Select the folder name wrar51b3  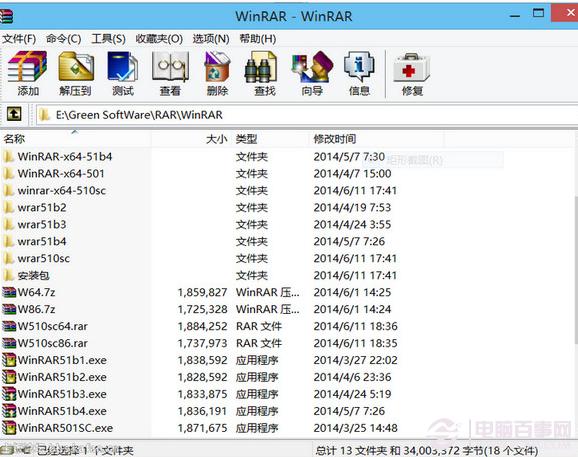pos(42,224)
